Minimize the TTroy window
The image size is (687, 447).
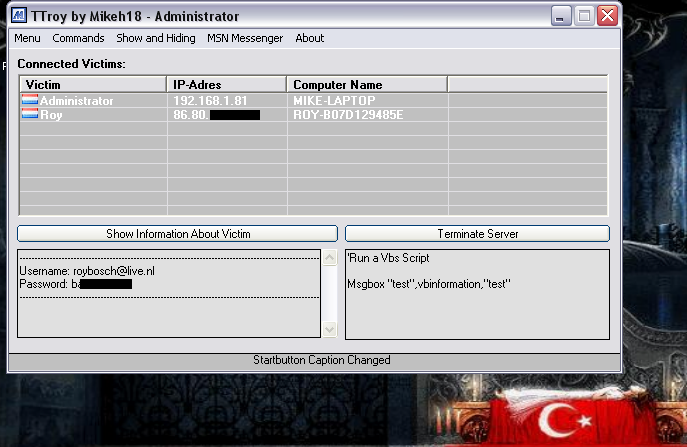(560, 16)
